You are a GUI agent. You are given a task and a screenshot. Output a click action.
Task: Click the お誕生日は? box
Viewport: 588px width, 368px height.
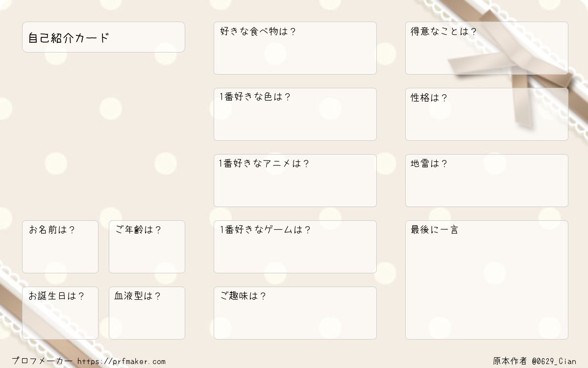click(x=60, y=313)
